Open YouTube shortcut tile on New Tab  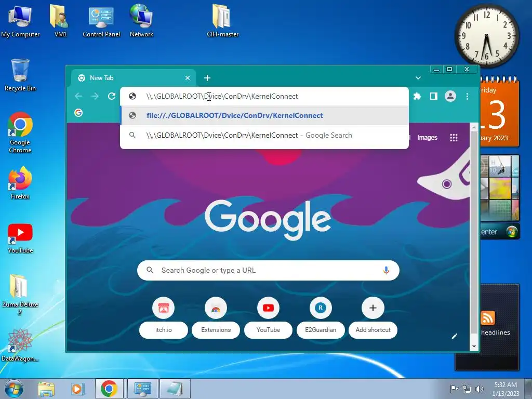[x=268, y=317]
